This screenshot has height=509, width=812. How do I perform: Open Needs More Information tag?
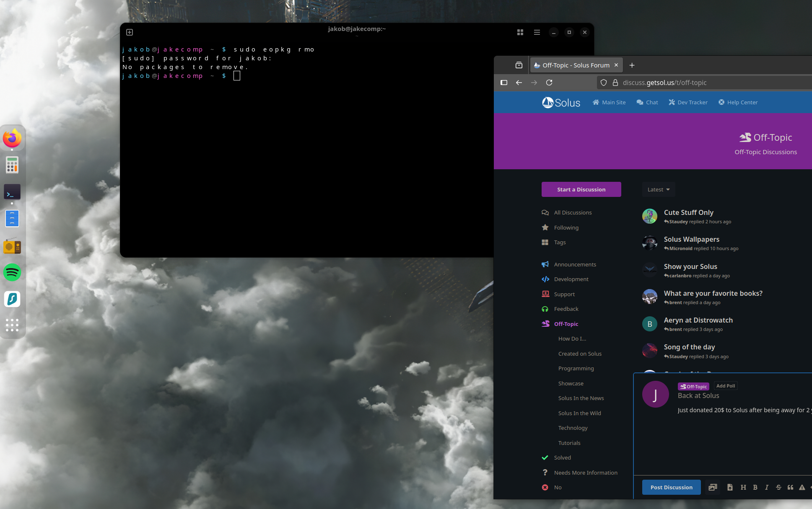579,473
